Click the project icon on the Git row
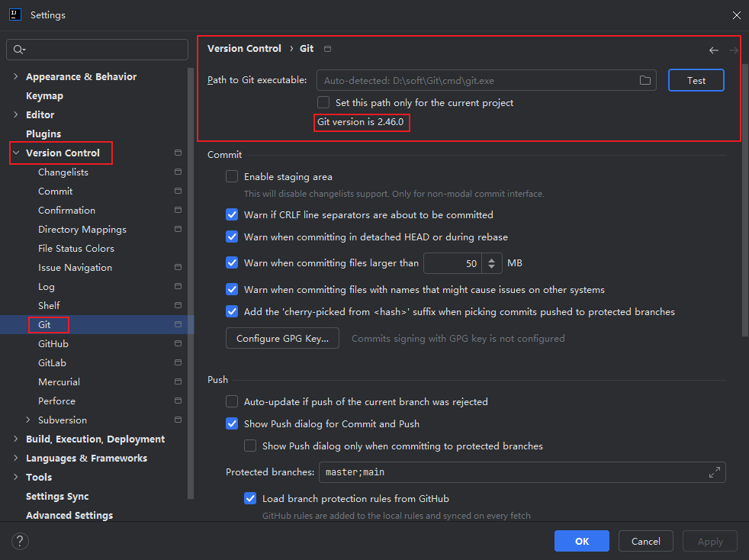This screenshot has width=749, height=560. coord(178,324)
